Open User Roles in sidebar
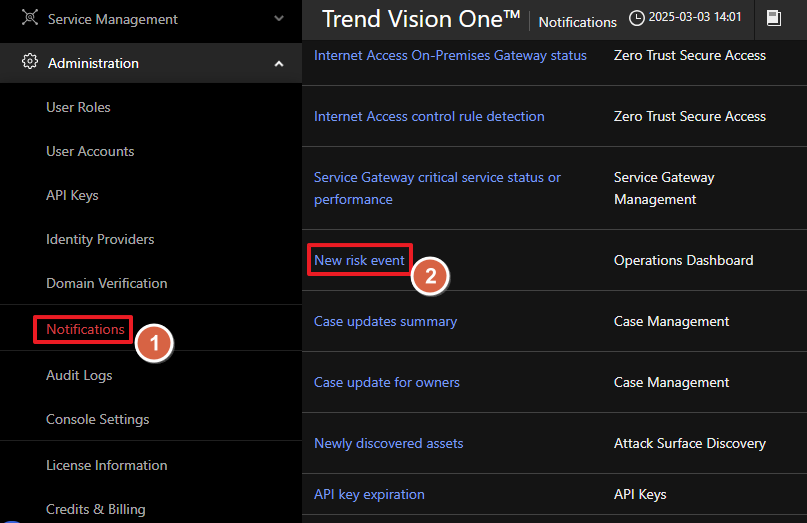The width and height of the screenshot is (807, 523). [x=78, y=107]
